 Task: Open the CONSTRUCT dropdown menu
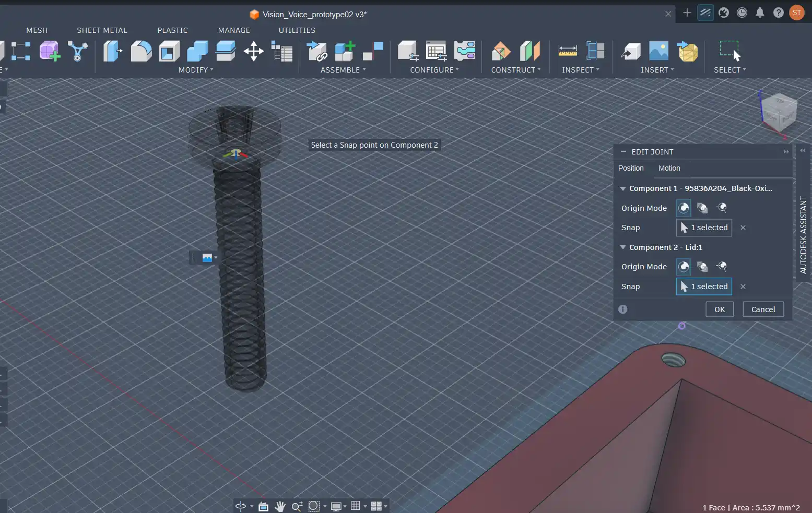point(516,70)
